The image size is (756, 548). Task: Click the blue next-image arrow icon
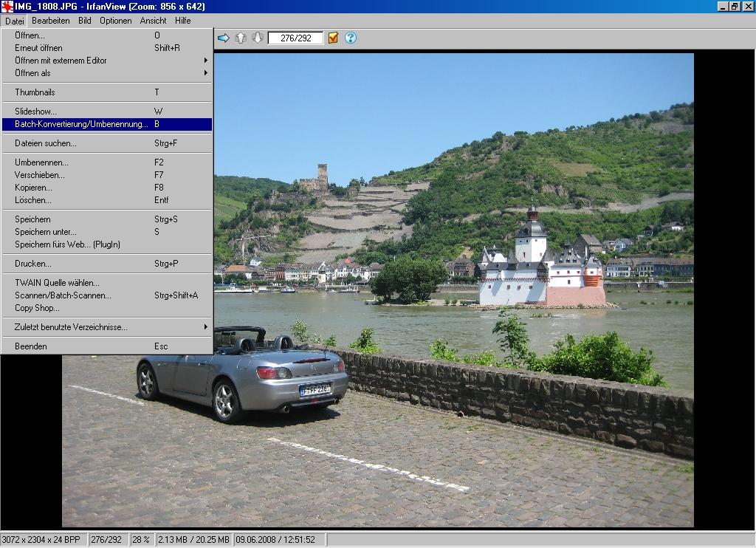[x=224, y=38]
